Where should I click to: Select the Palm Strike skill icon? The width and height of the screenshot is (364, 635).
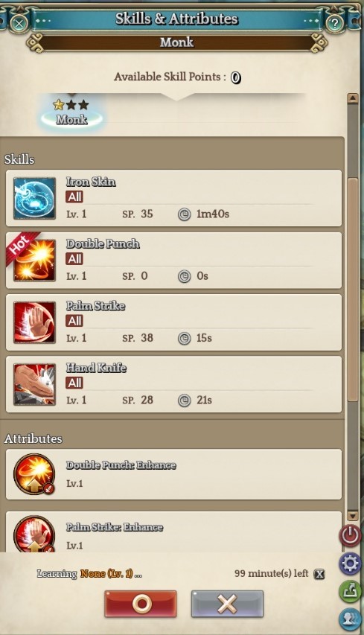[34, 322]
